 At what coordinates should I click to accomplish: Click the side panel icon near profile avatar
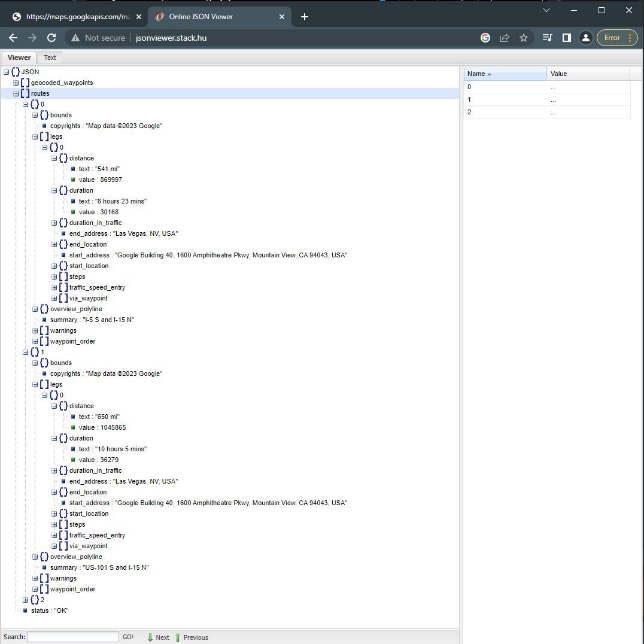(566, 37)
